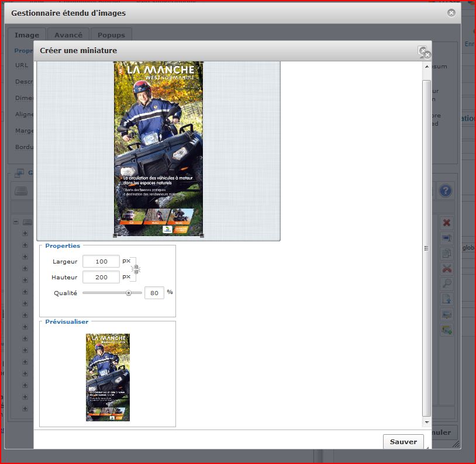Viewport: 476px width, 464px height.
Task: Click the Largeur input field
Action: [x=101, y=261]
